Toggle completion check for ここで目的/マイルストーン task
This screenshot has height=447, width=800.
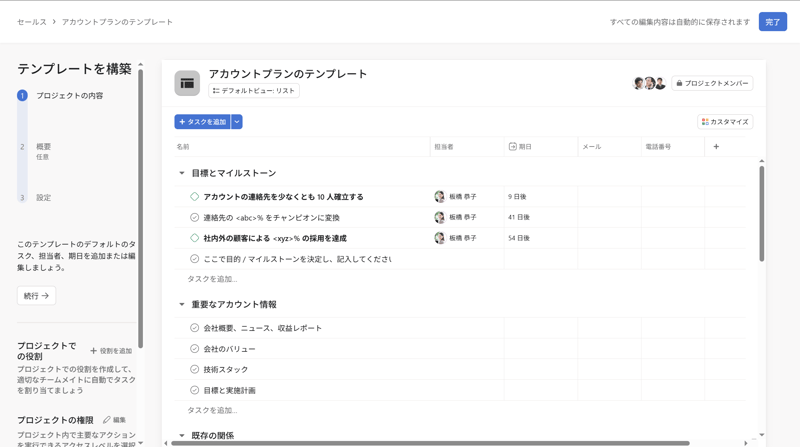point(194,259)
